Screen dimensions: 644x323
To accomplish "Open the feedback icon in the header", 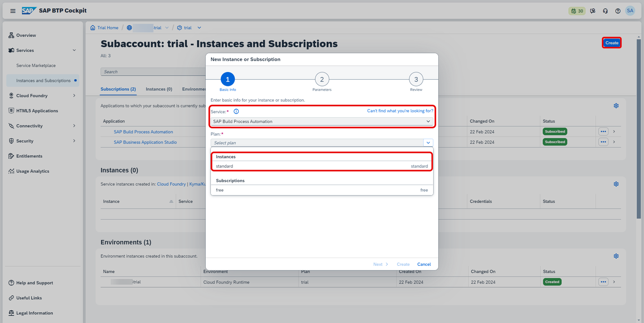I will point(593,11).
